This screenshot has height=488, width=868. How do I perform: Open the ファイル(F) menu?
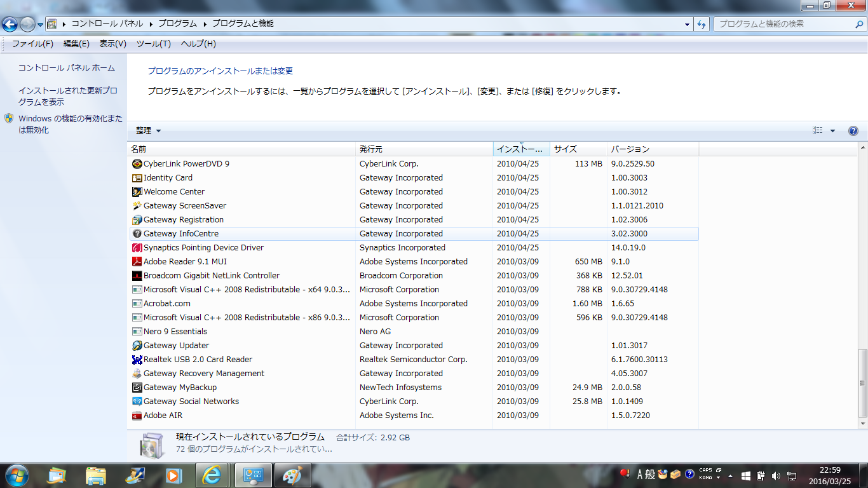coord(32,44)
